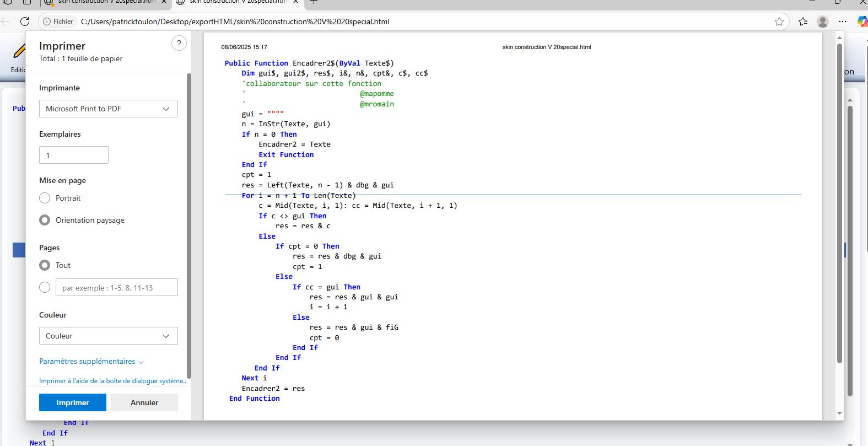The image size is (868, 446).
Task: Click the print preview vertical scrollbar
Action: 840,203
